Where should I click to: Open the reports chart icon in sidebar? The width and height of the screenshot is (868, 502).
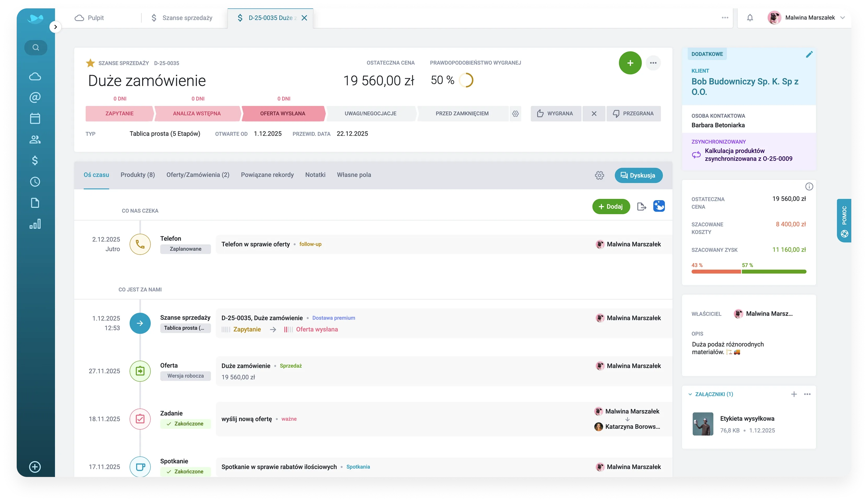click(x=35, y=224)
